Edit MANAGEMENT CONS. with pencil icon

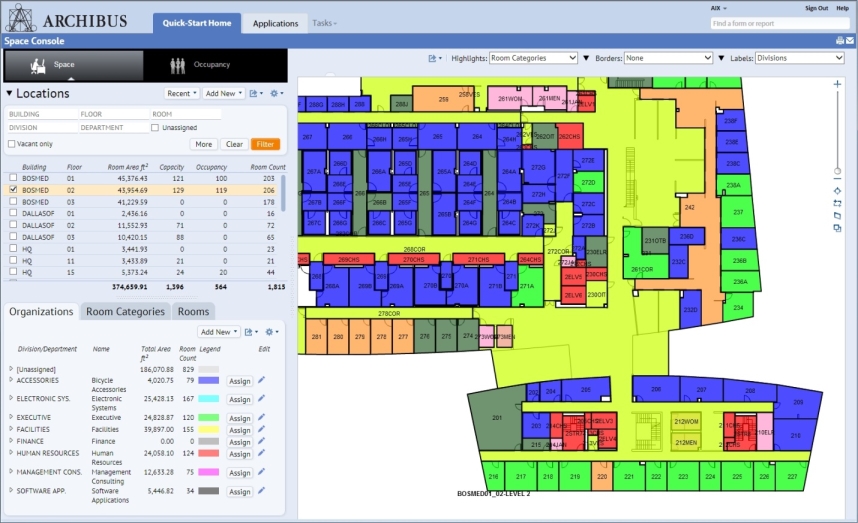[x=262, y=472]
